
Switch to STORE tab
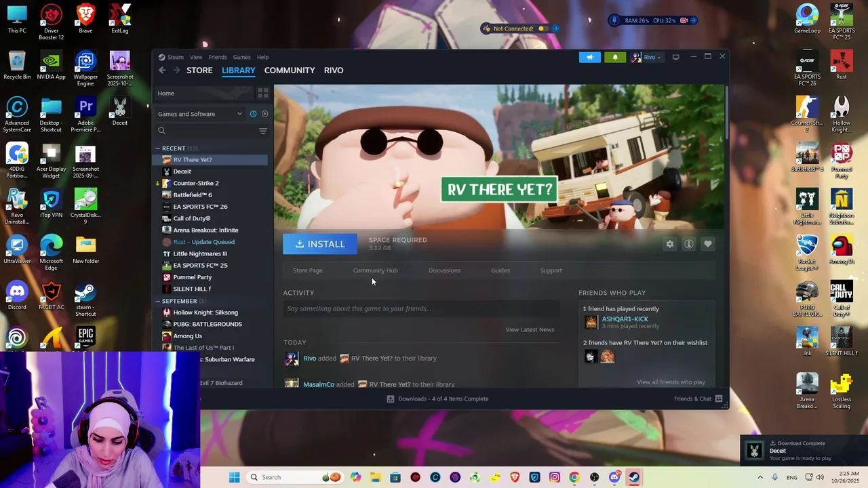click(199, 70)
